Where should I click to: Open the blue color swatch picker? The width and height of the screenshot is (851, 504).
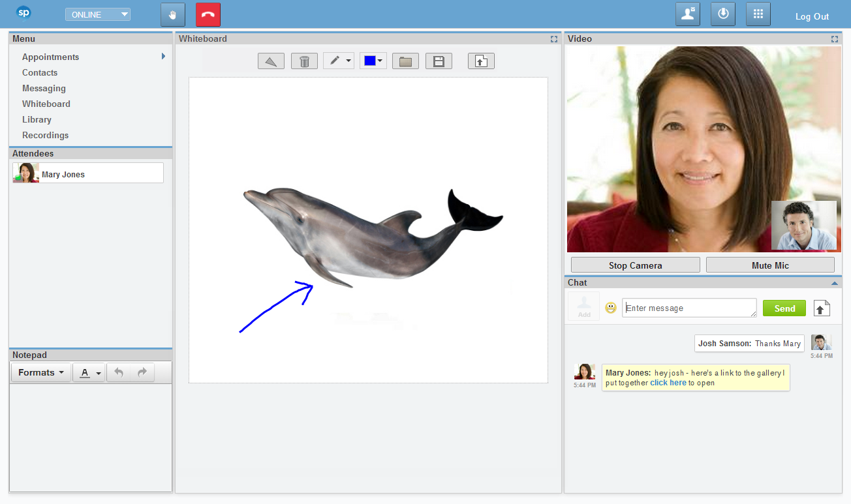(x=373, y=61)
